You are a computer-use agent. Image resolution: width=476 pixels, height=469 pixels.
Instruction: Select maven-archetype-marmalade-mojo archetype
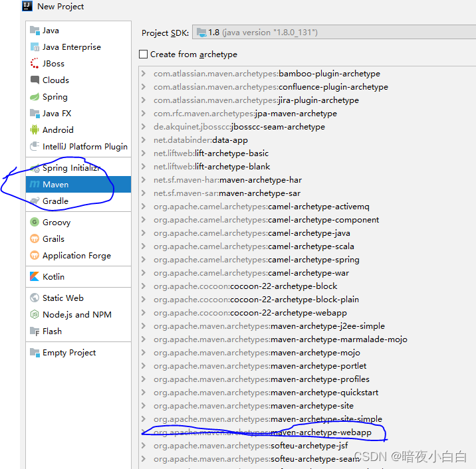coord(280,339)
